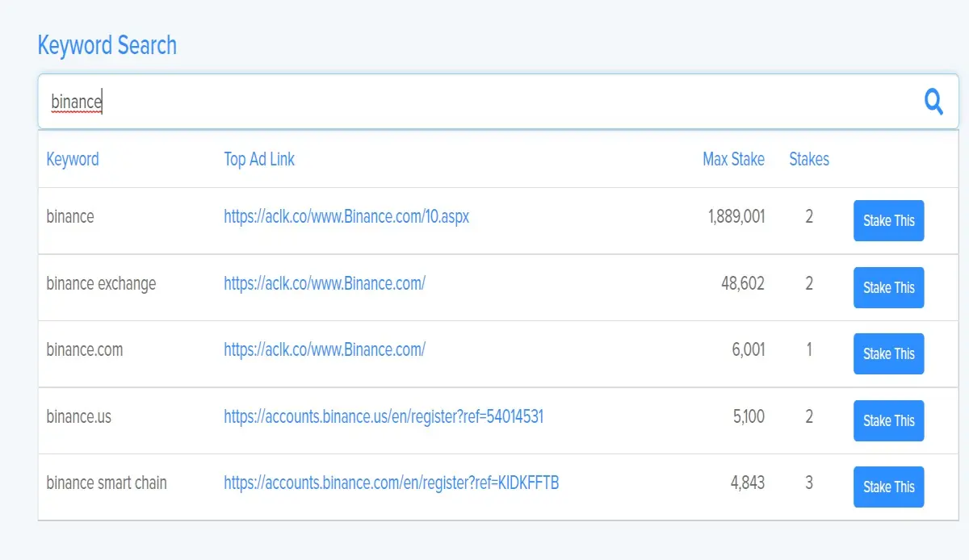
Task: Click the Keyword Search heading
Action: [107, 45]
